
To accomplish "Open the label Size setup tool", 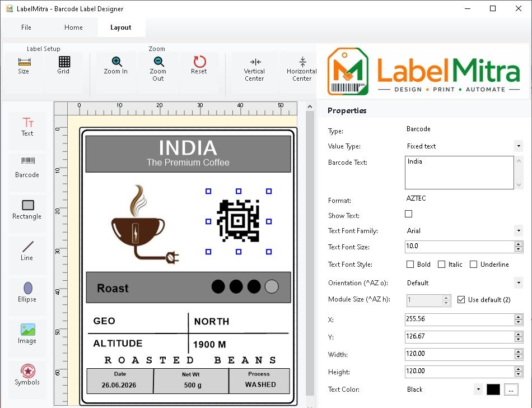I will pyautogui.click(x=24, y=66).
